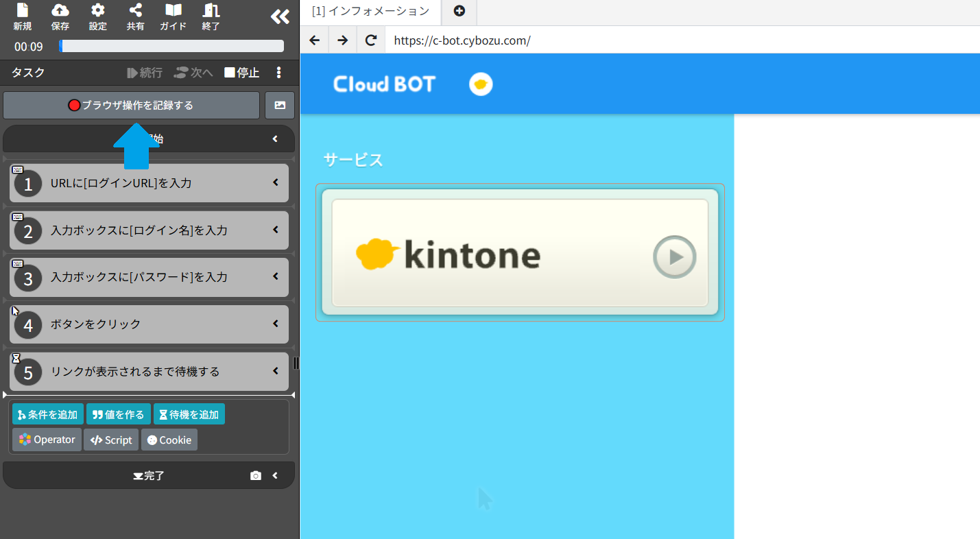The height and width of the screenshot is (539, 980).
Task: Add a condition with 条件を追加
Action: pos(48,414)
